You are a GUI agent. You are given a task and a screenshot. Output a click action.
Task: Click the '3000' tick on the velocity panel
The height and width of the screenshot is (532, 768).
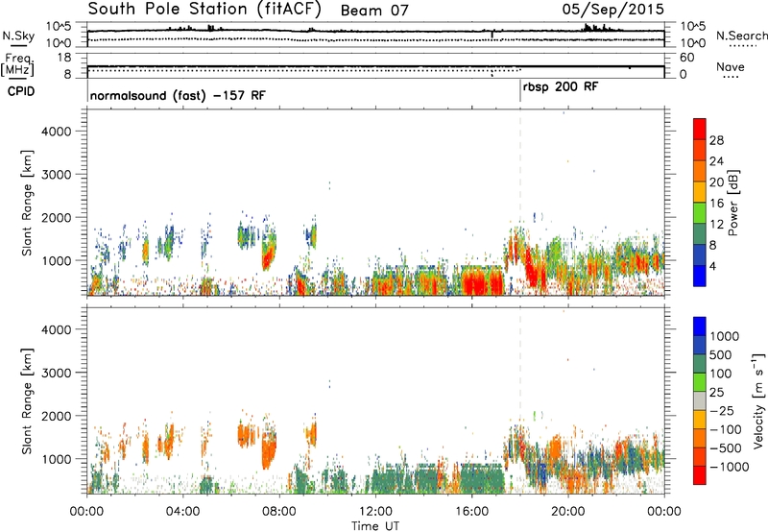tap(56, 373)
